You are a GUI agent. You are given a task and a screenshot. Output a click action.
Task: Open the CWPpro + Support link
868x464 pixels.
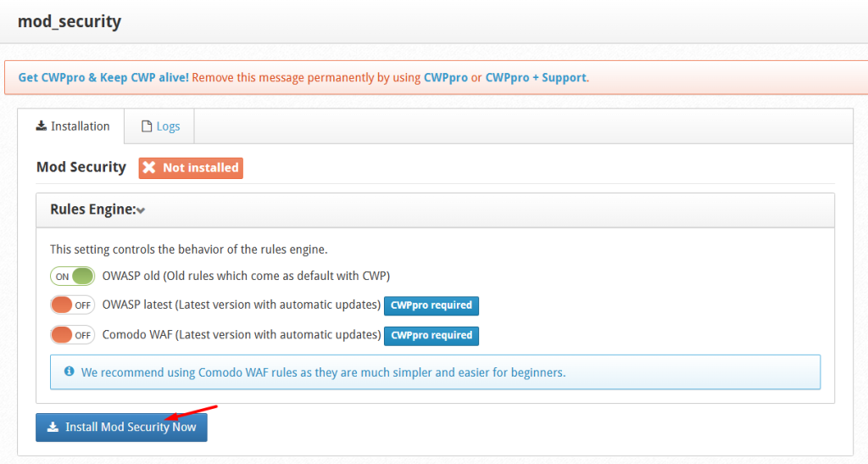point(536,77)
